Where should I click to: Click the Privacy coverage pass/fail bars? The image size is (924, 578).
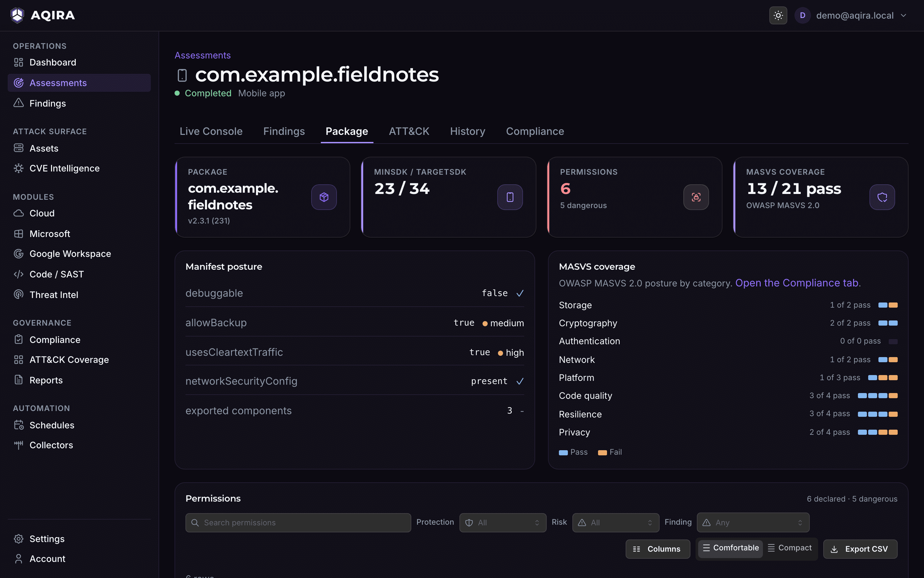tap(877, 432)
